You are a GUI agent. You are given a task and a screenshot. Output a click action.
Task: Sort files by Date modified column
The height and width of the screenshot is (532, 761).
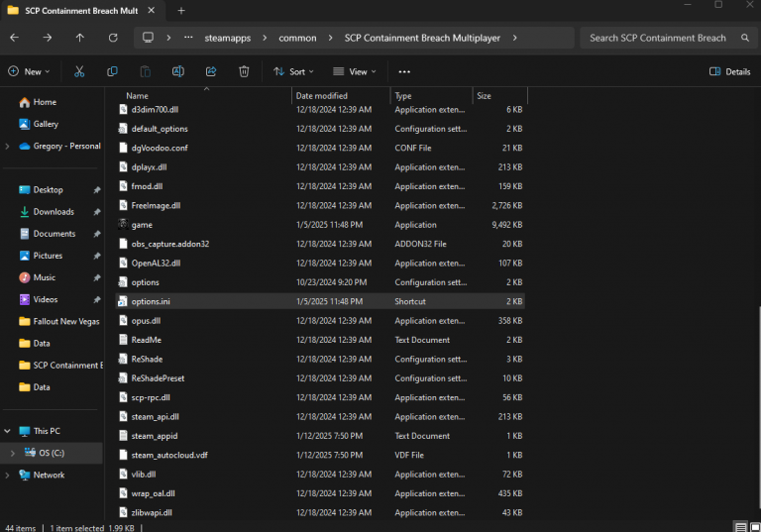(x=320, y=96)
